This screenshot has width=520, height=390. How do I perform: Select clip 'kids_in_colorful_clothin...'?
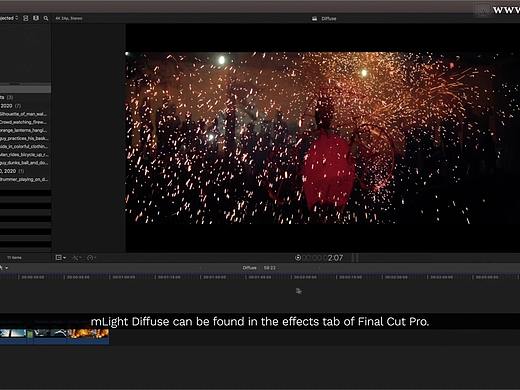(x=24, y=147)
